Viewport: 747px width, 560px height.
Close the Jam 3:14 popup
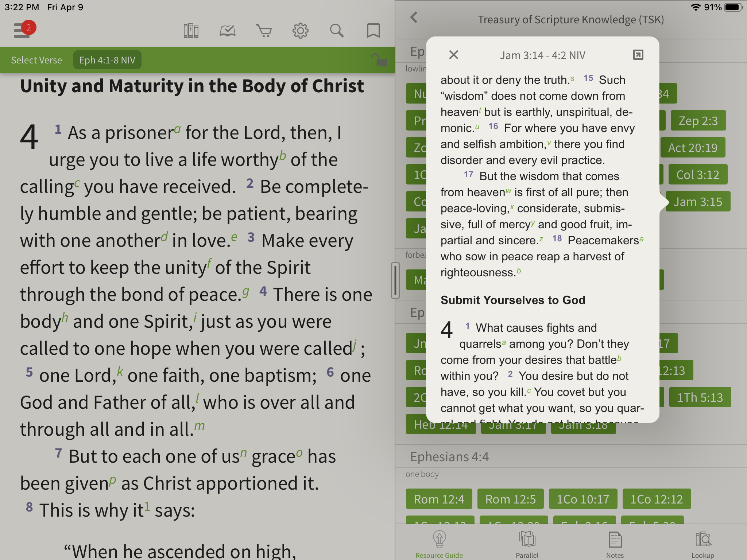tap(453, 55)
